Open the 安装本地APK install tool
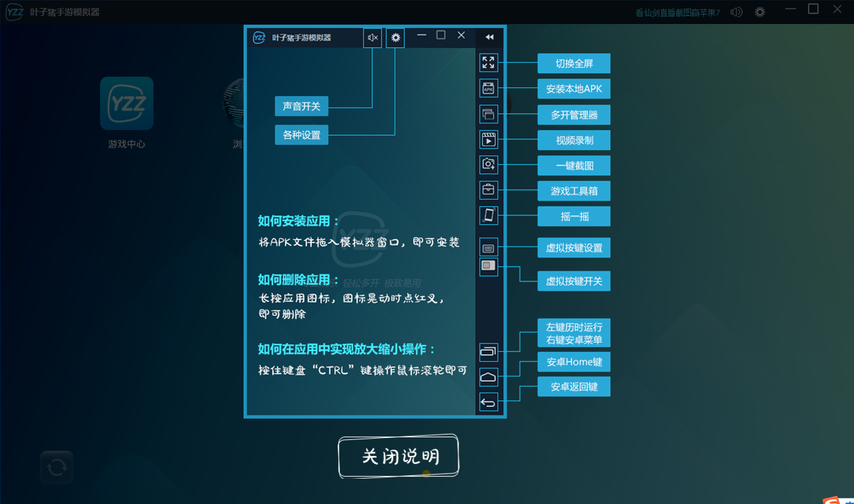Viewport: 854px width, 504px height. (x=488, y=88)
